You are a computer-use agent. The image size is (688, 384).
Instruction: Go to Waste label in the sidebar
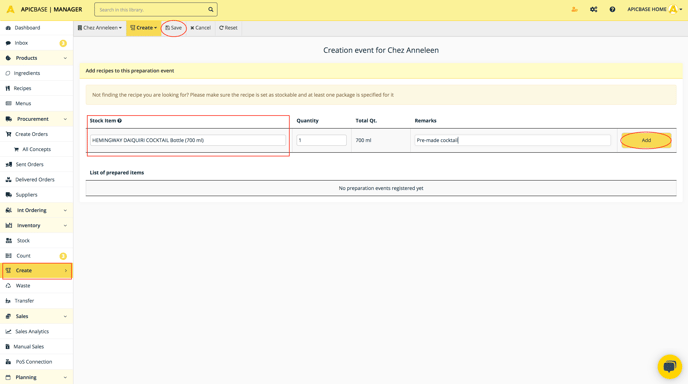coord(23,286)
